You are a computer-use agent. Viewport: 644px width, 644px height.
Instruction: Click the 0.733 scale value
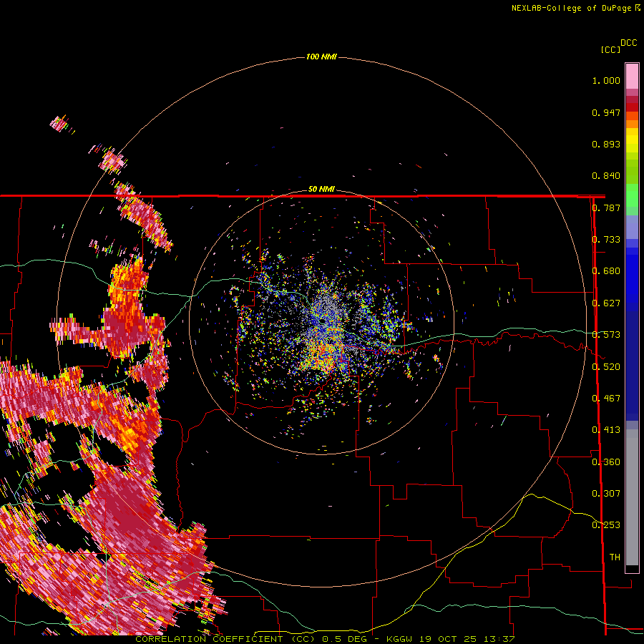tap(606, 240)
